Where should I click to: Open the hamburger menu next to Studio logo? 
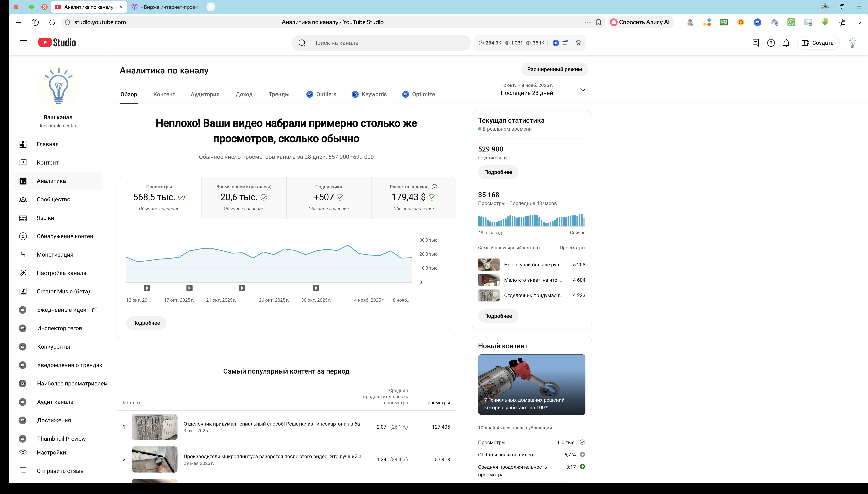click(23, 43)
